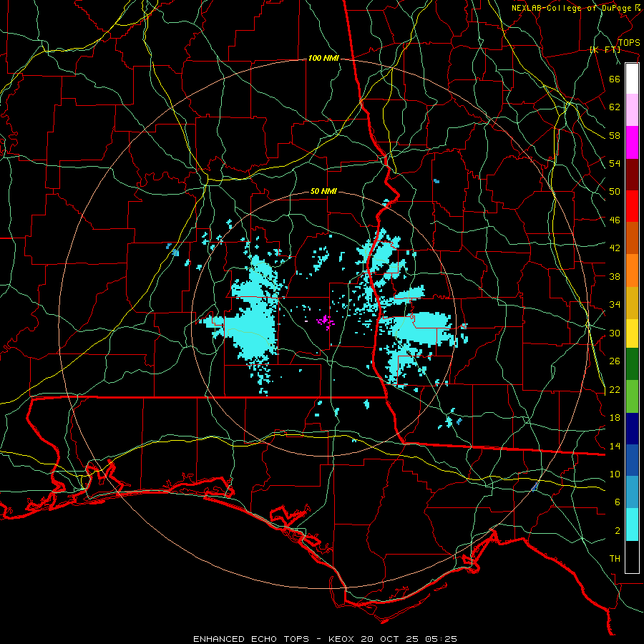The image size is (644, 644).
Task: Click the TH legend label
Action: pyautogui.click(x=615, y=559)
